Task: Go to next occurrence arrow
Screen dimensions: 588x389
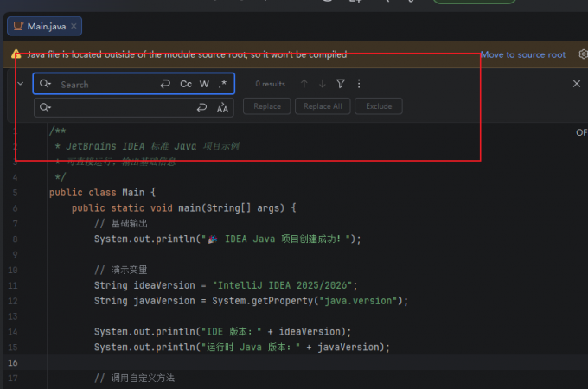Action: pos(323,84)
